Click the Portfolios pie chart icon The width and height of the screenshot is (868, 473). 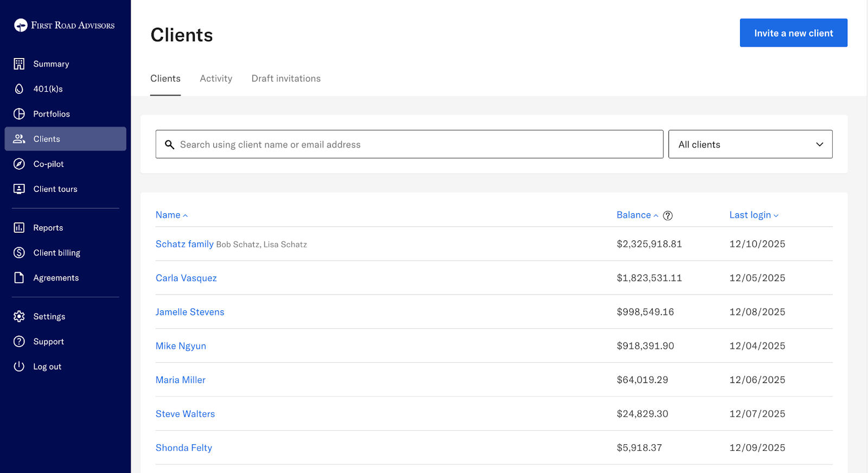pos(19,114)
